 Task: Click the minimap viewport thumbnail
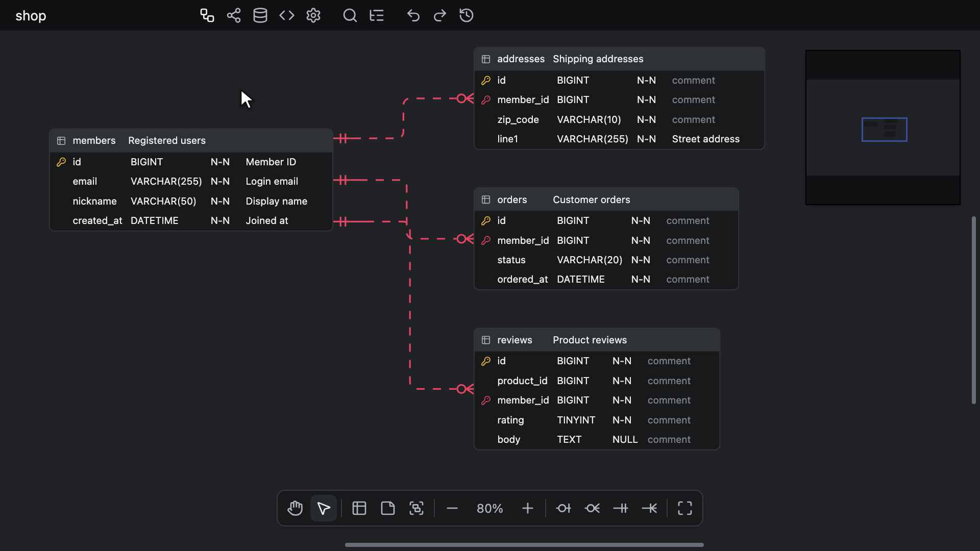[884, 130]
